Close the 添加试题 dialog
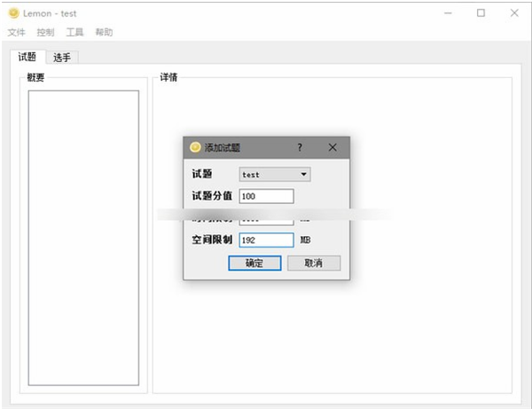Image resolution: width=532 pixels, height=409 pixels. 332,147
